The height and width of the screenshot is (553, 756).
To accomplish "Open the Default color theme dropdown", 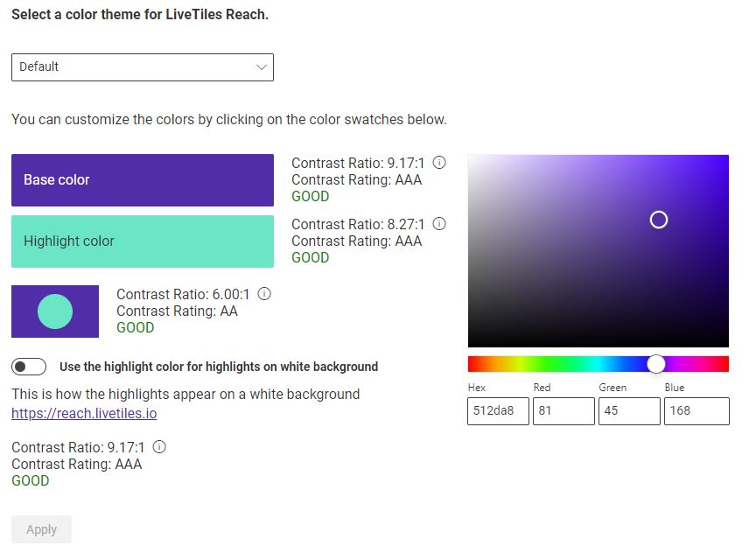I will click(143, 67).
